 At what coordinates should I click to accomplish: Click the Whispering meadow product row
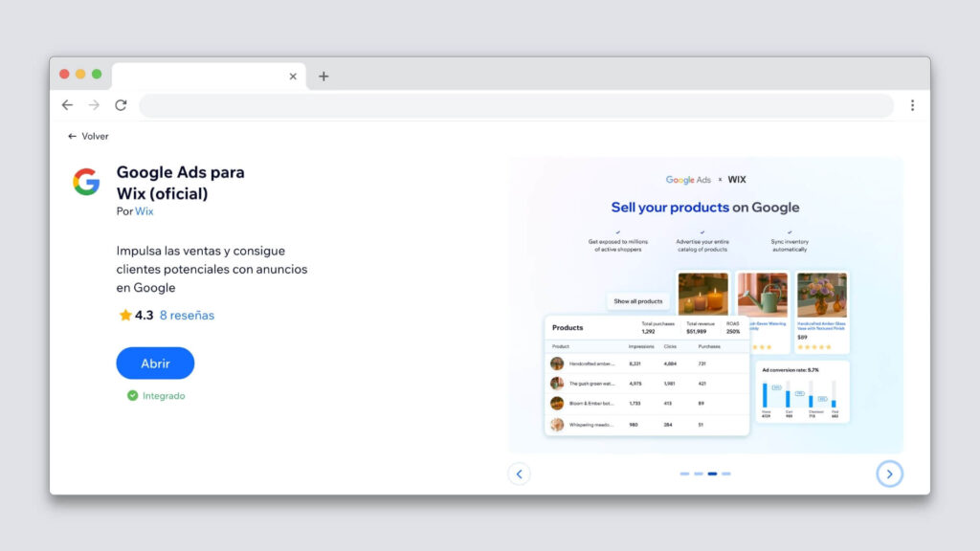[x=647, y=425]
